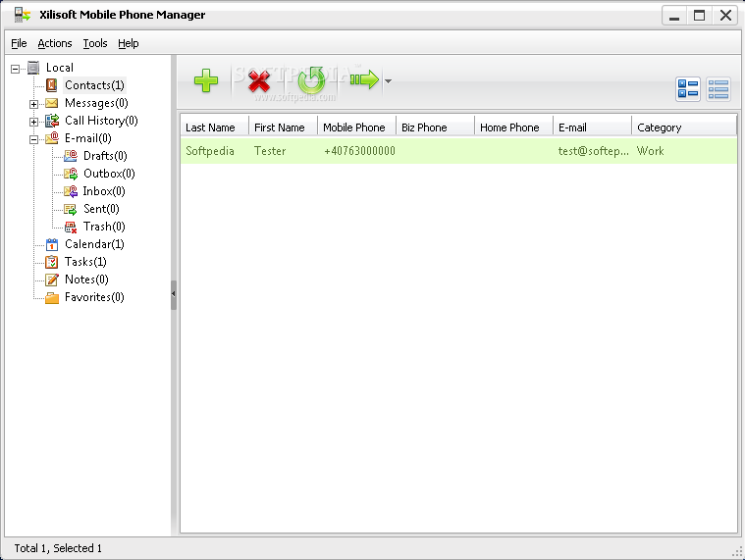
Task: Collapse the sidebar using splitter handle
Action: point(174,295)
